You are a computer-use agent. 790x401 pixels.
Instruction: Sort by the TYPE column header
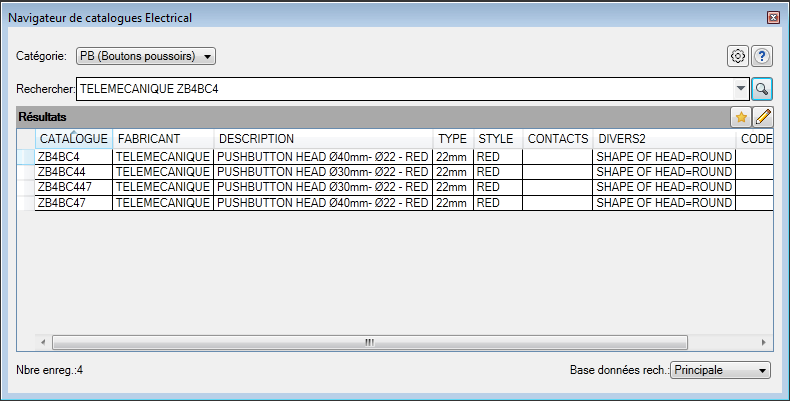tap(453, 139)
